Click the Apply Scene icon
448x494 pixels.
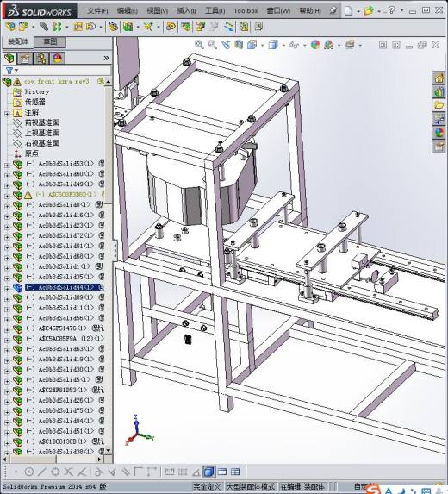click(x=329, y=45)
